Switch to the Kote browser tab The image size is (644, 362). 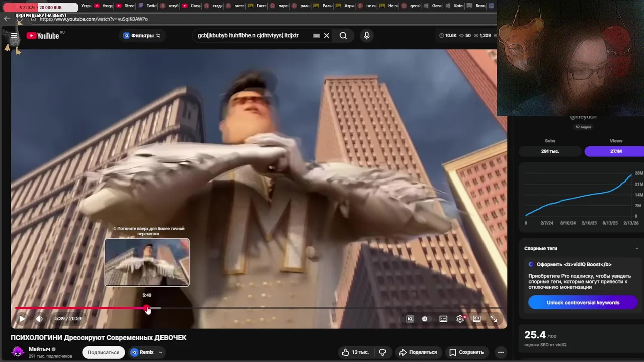[x=455, y=6]
